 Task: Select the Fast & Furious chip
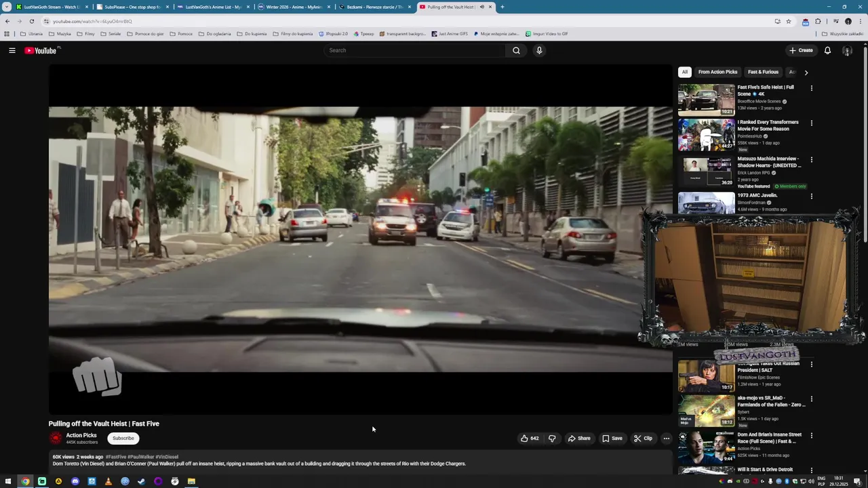coord(763,72)
